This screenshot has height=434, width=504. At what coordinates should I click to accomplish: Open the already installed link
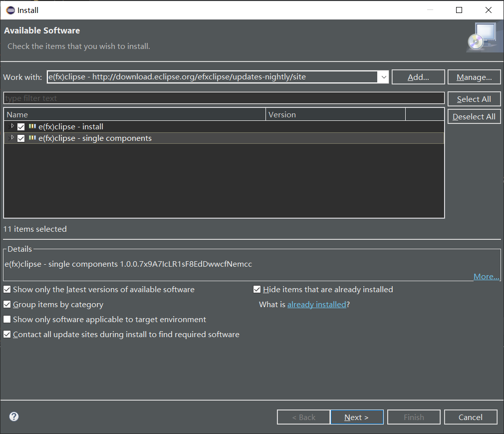coord(316,305)
